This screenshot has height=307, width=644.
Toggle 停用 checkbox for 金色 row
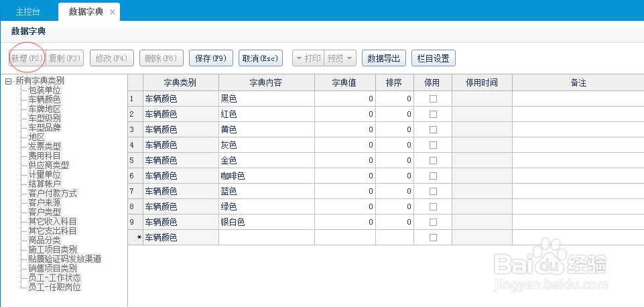click(433, 160)
